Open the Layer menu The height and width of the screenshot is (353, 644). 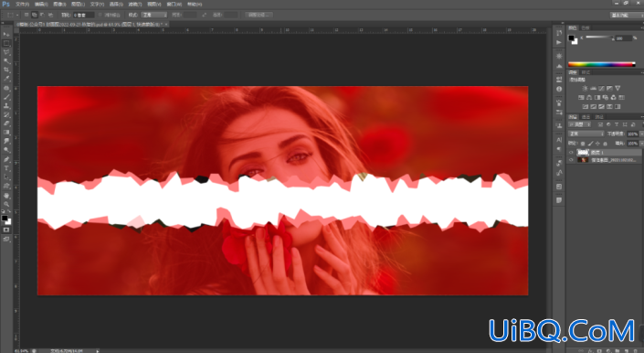pyautogui.click(x=78, y=4)
